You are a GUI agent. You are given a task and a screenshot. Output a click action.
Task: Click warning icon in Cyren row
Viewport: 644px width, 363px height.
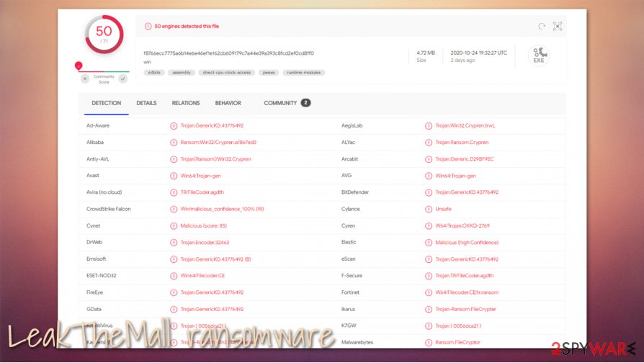coord(429,226)
